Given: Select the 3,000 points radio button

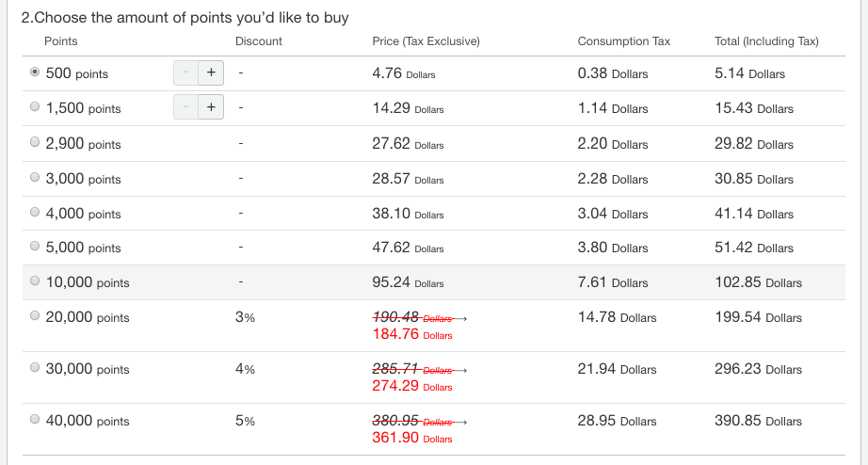Looking at the screenshot, I should click(x=35, y=177).
